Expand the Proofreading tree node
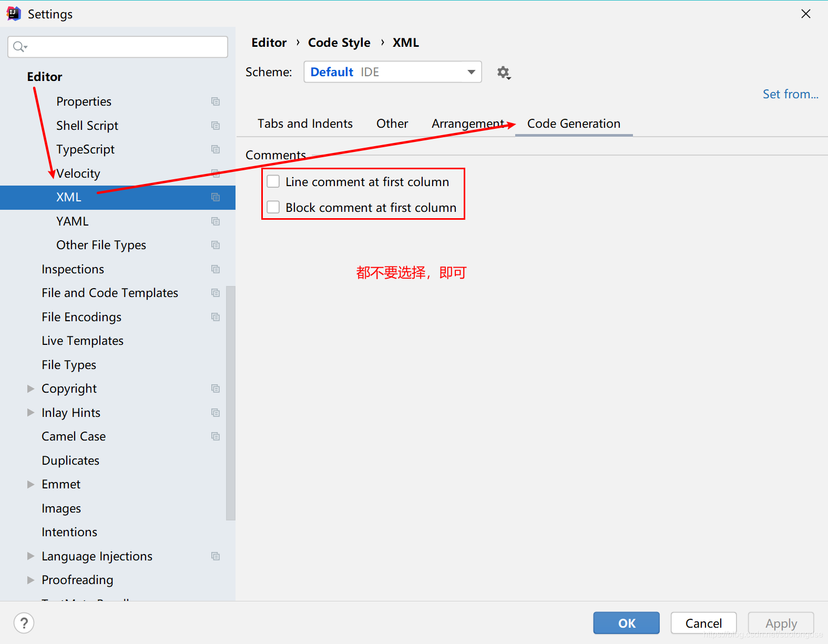 (30, 580)
